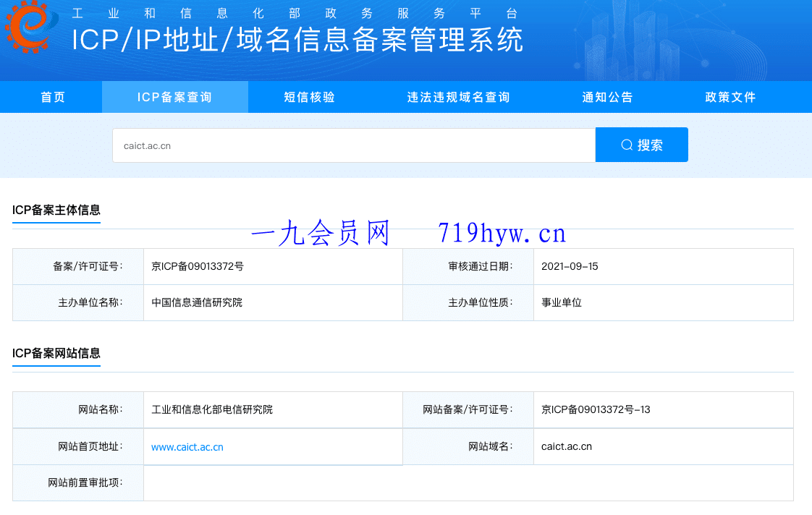The image size is (812, 515).
Task: Open the 通知公告 announcements page
Action: [607, 96]
